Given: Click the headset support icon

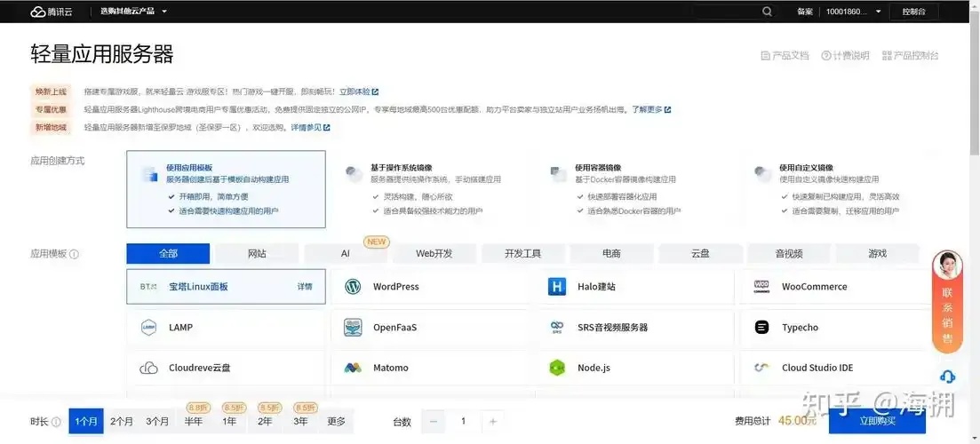Looking at the screenshot, I should click(947, 377).
